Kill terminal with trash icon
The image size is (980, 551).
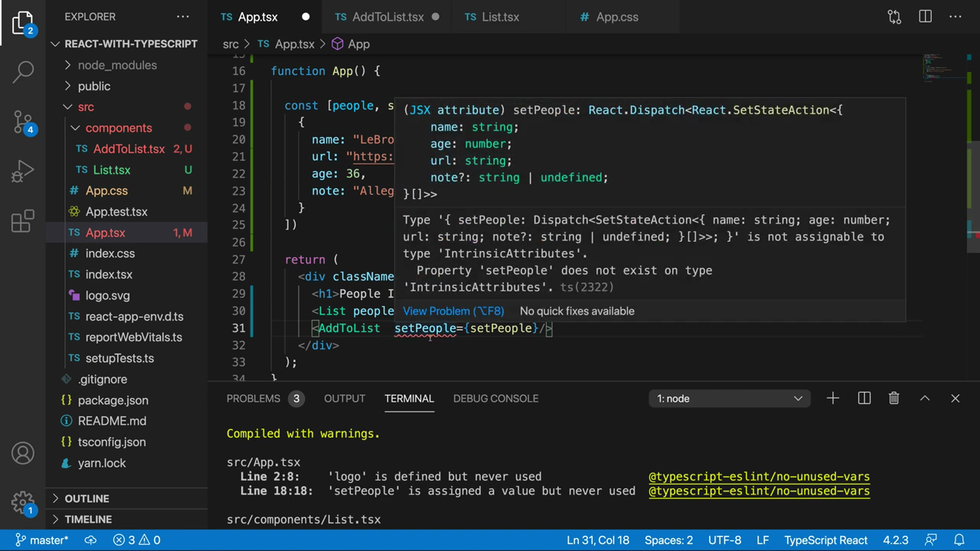point(893,398)
